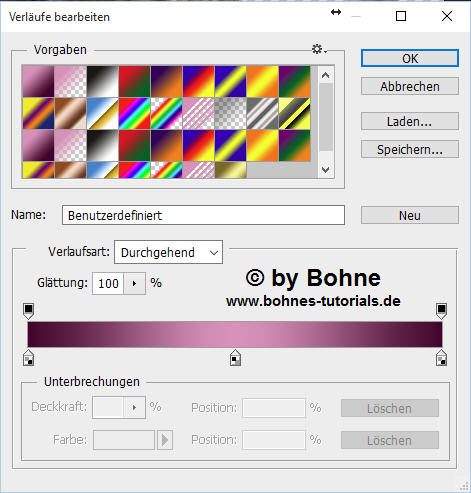The width and height of the screenshot is (471, 493).
Task: Pick the copper brown gradient preset
Action: [71, 113]
